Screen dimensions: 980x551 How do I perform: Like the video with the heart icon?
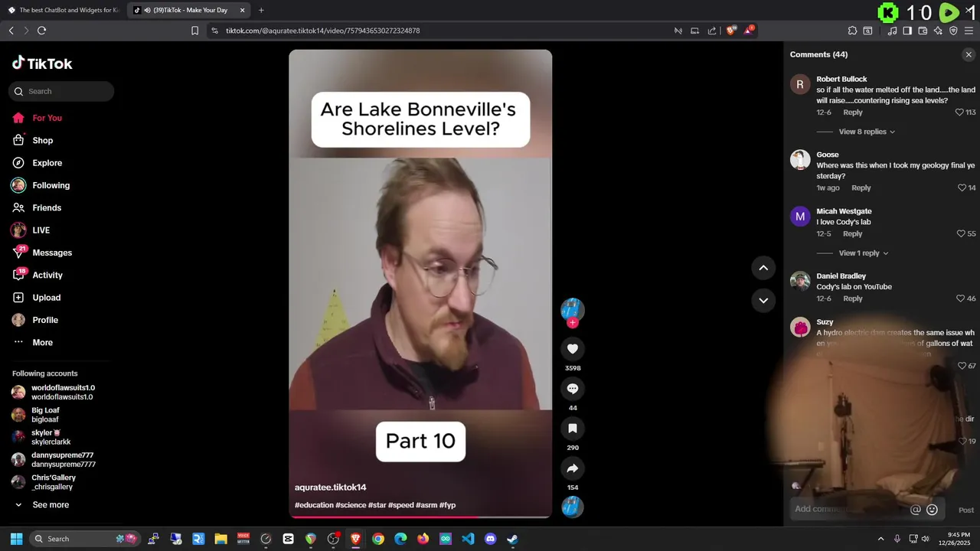click(573, 349)
